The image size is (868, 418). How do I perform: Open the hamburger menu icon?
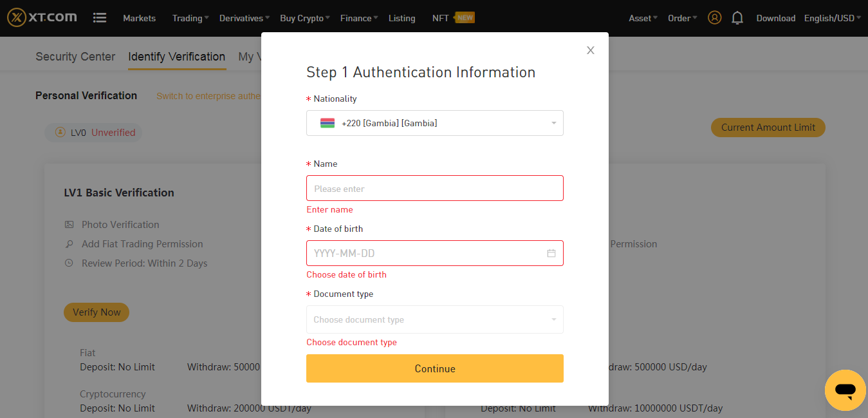[x=100, y=17]
